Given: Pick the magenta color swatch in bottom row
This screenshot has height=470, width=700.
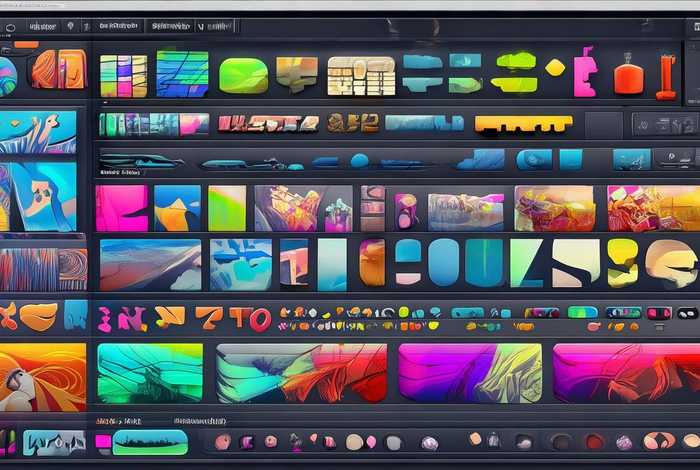Looking at the screenshot, I should [x=102, y=441].
